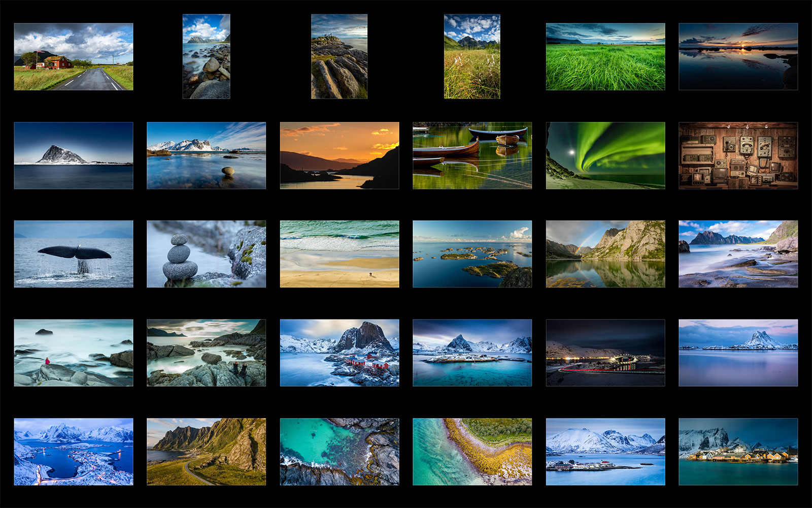Open the vintage radio equipment wall photo
This screenshot has height=508, width=812.
pos(738,155)
